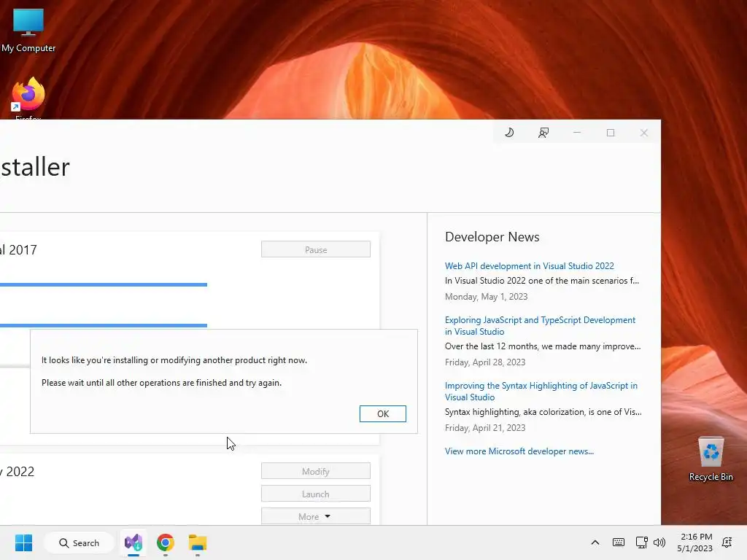
Task: Select the My Computer desktop icon
Action: click(x=28, y=31)
